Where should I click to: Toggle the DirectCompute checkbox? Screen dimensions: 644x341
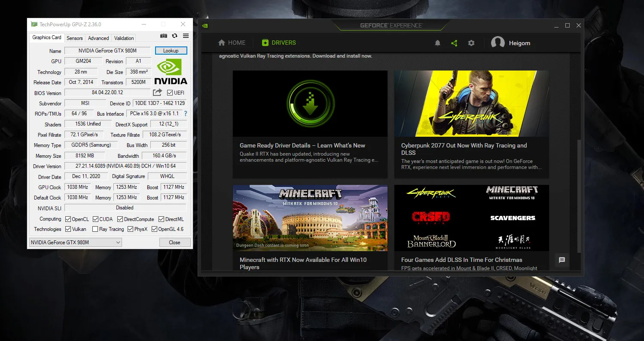pyautogui.click(x=120, y=219)
